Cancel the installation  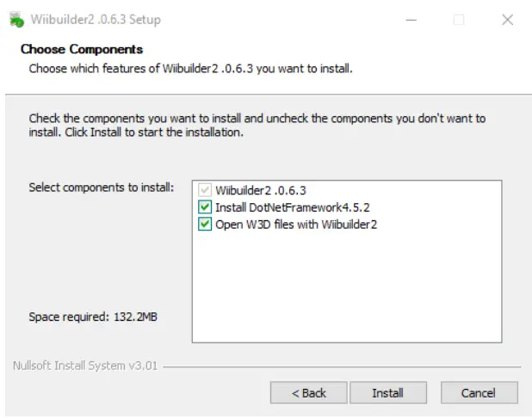[479, 392]
